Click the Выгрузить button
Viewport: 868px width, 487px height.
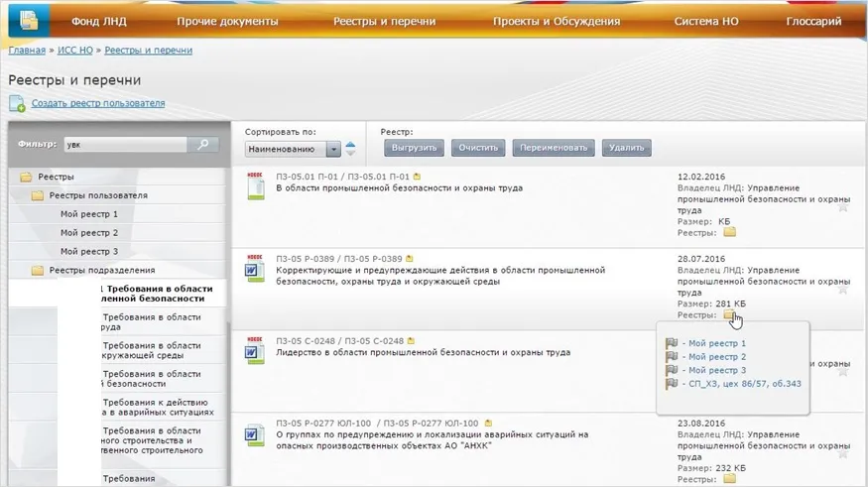pyautogui.click(x=415, y=148)
